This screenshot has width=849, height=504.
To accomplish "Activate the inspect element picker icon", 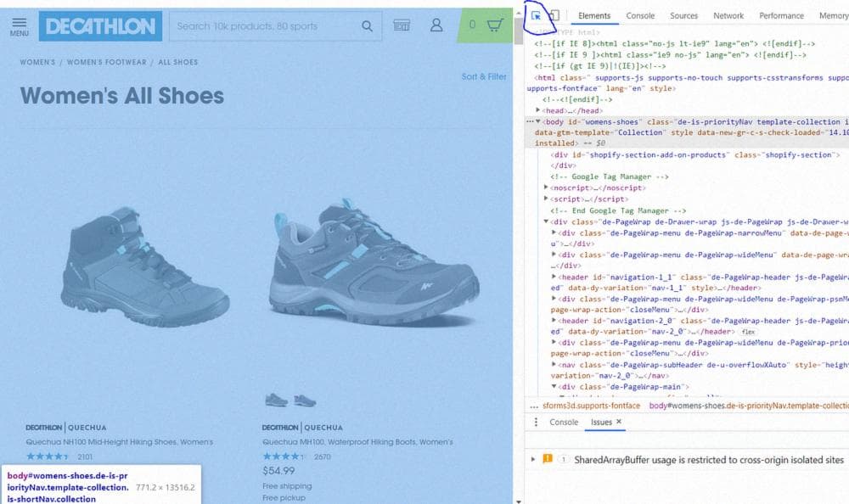I will point(536,16).
